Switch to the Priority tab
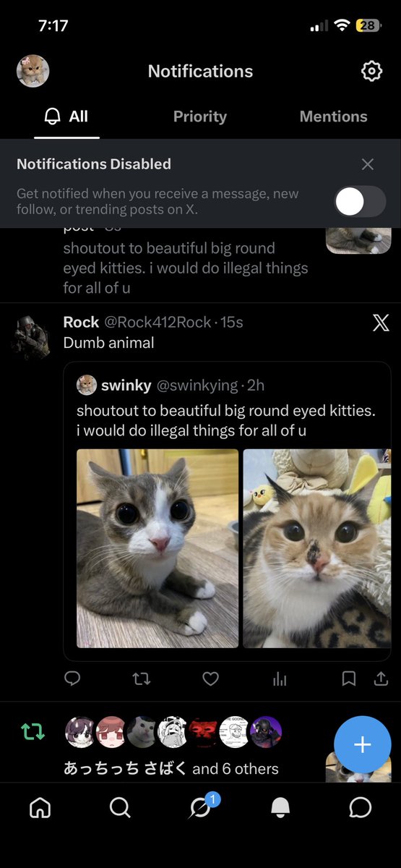Image resolution: width=401 pixels, height=868 pixels. point(200,116)
